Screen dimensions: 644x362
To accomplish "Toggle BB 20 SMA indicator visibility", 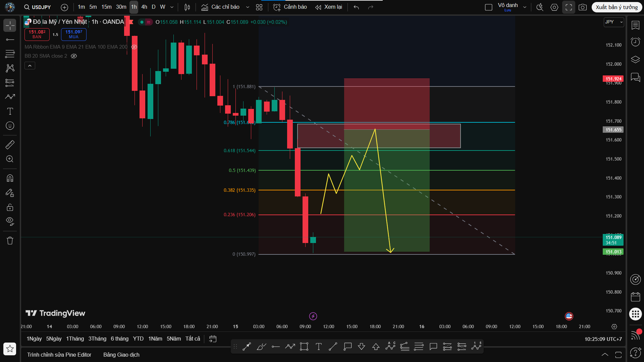I will point(74,56).
